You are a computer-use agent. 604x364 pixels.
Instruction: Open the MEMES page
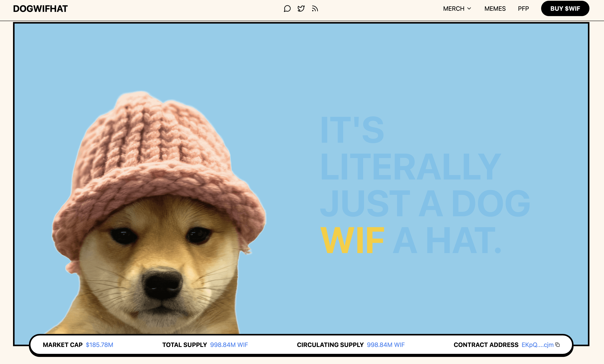pyautogui.click(x=495, y=9)
